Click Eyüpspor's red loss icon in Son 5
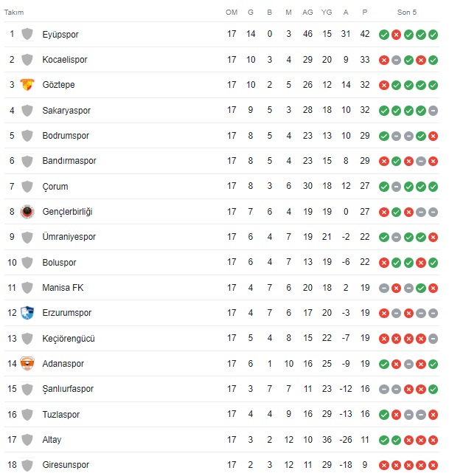 click(396, 35)
